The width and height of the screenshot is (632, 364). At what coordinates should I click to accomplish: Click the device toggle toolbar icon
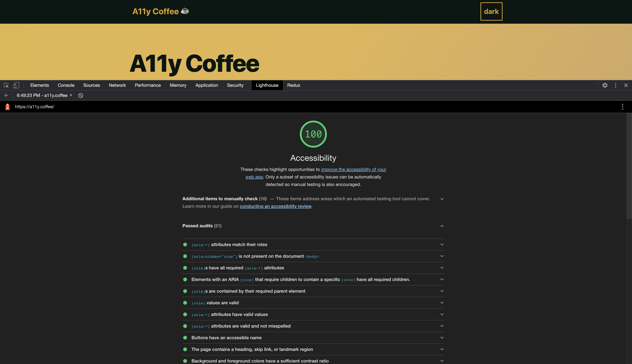point(16,85)
